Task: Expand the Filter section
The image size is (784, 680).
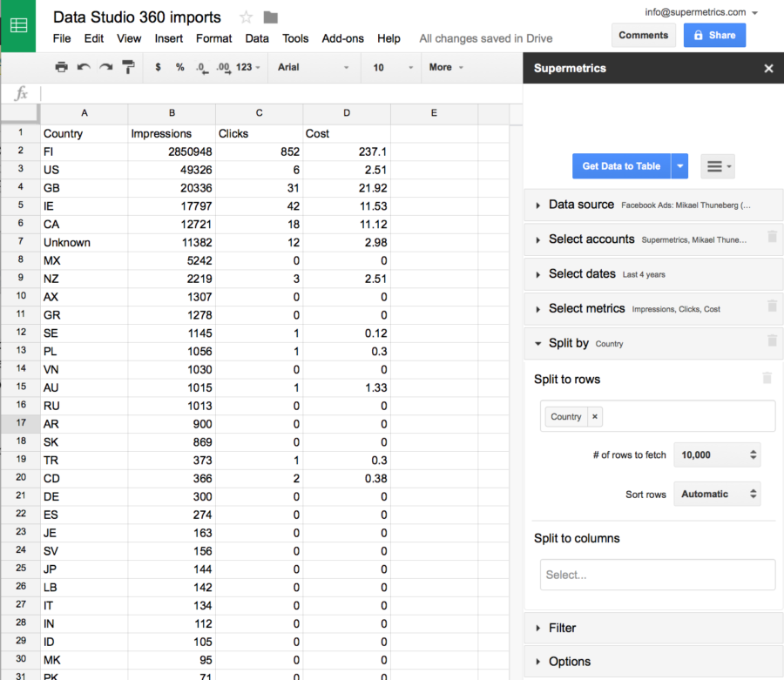Action: pyautogui.click(x=653, y=628)
